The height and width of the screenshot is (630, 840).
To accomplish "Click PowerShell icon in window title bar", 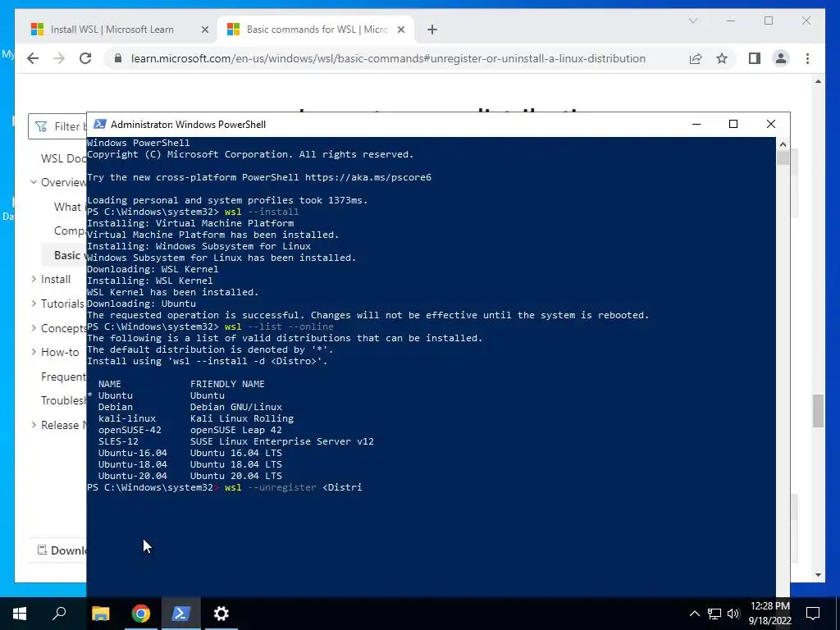I will 99,125.
